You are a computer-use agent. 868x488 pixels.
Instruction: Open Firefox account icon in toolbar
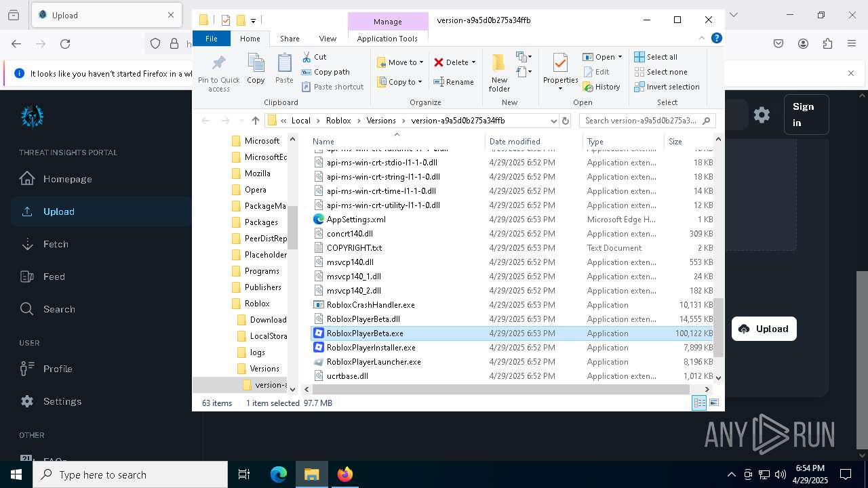pos(803,43)
